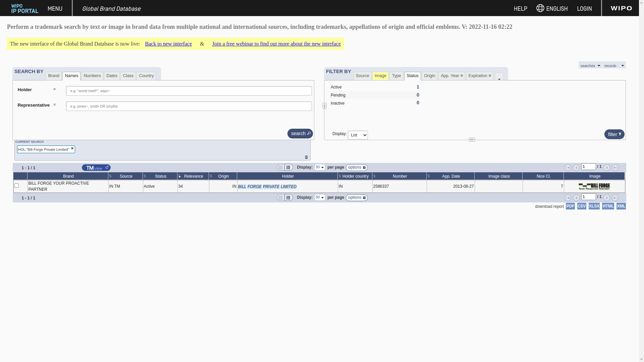Click the trash icon to clear the current search
This screenshot has width=644, height=362.
click(306, 157)
